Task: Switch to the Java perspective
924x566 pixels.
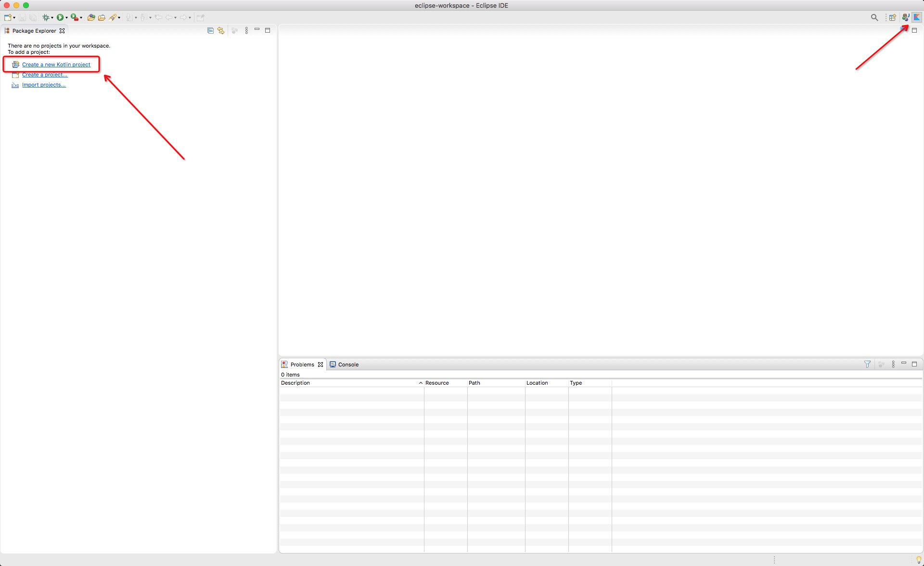Action: point(906,17)
